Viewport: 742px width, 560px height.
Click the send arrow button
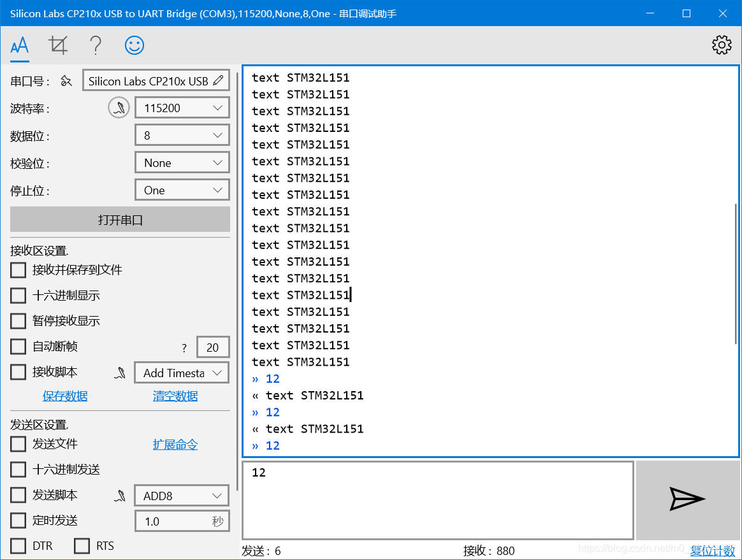click(x=688, y=500)
